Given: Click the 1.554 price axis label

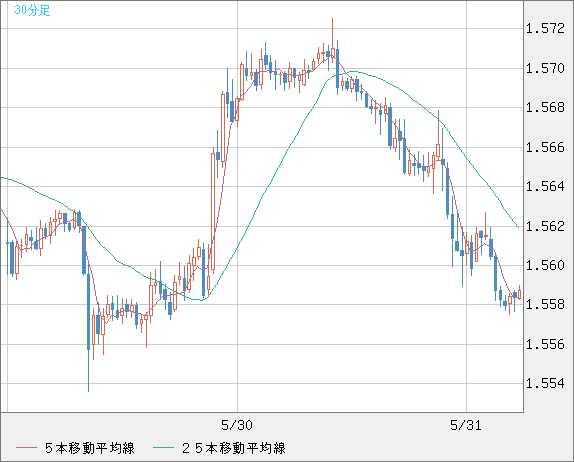Looking at the screenshot, I should click(x=545, y=383).
